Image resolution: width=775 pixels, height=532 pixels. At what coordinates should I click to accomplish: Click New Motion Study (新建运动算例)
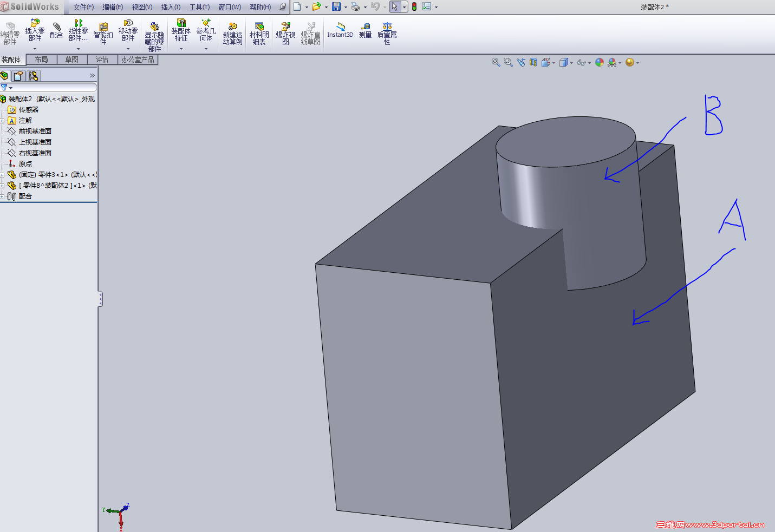(x=232, y=34)
